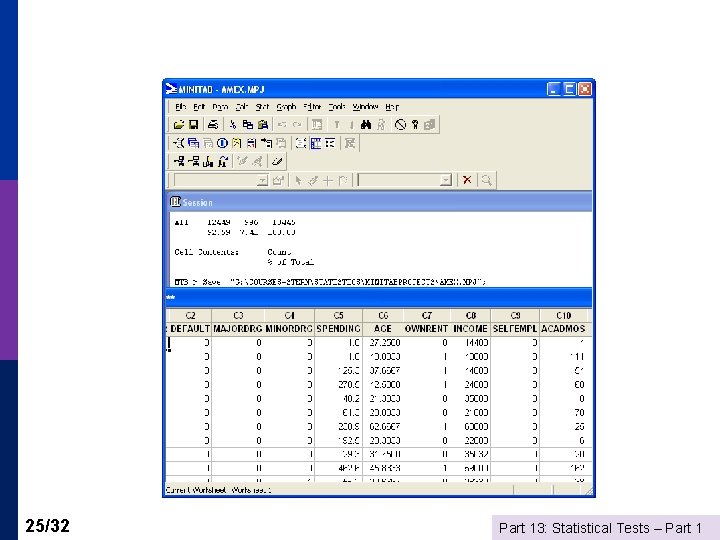Click the Current Worksheet status bar text

(x=218, y=490)
